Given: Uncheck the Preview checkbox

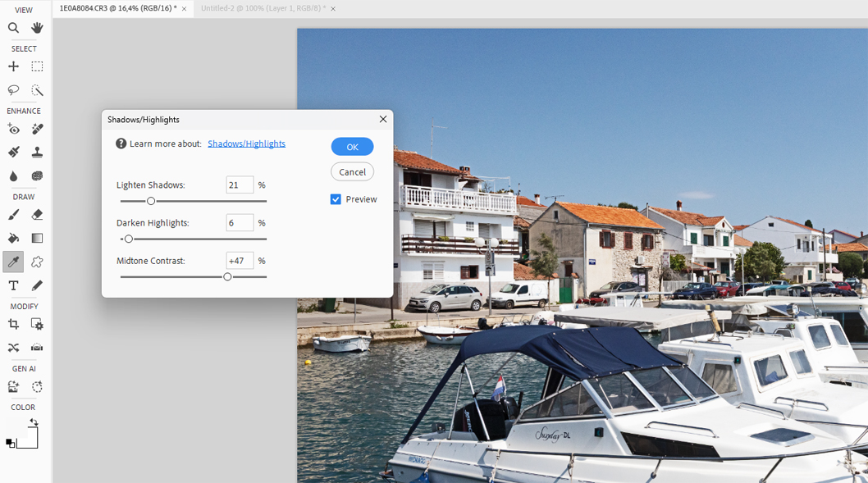Looking at the screenshot, I should [336, 199].
